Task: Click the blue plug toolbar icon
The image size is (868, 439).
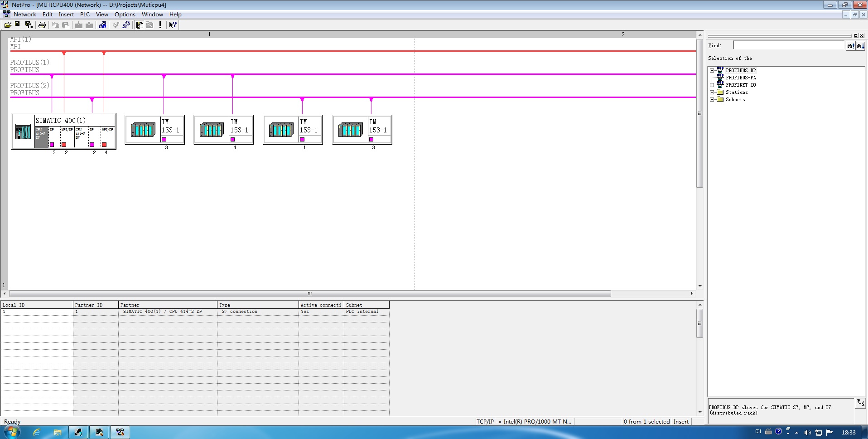Action: (126, 25)
